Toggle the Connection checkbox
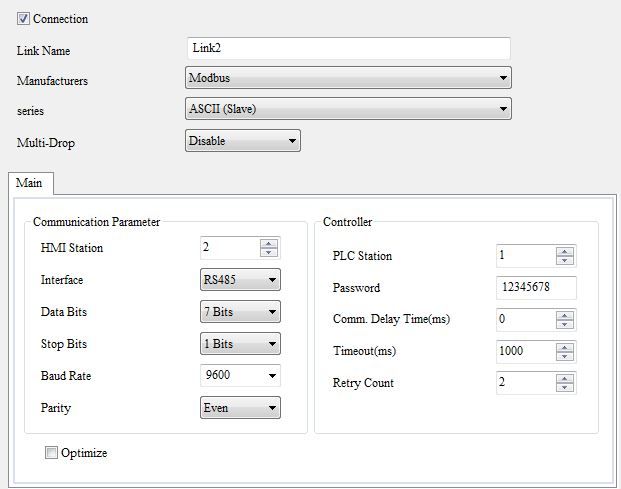The height and width of the screenshot is (489, 621). [24, 18]
